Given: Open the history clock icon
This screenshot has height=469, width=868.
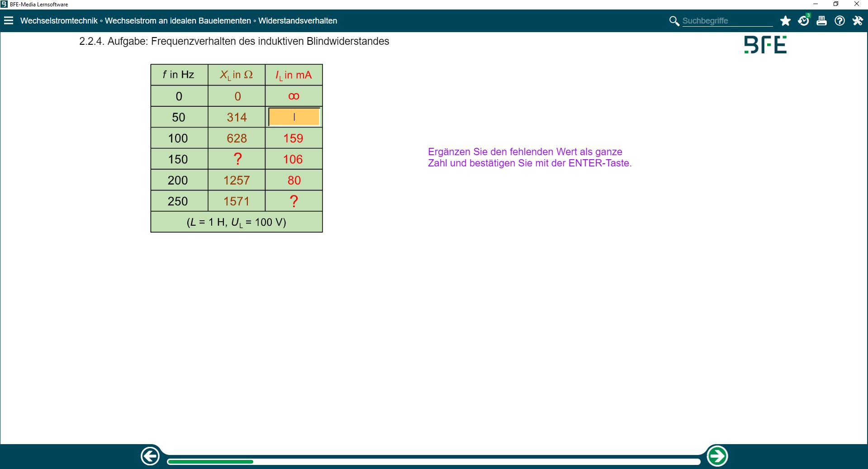Looking at the screenshot, I should pyautogui.click(x=803, y=21).
